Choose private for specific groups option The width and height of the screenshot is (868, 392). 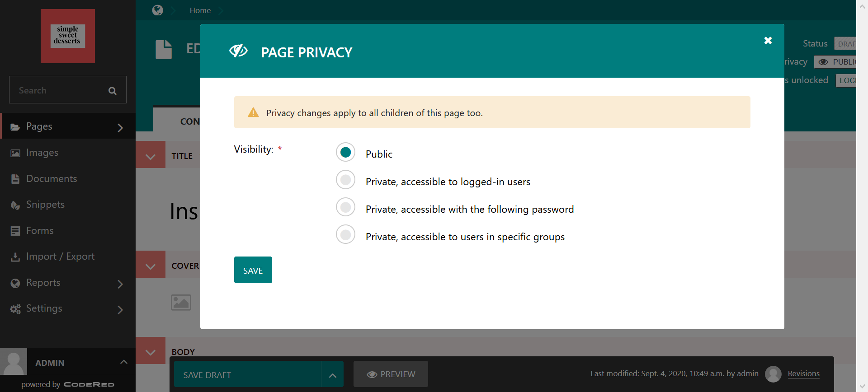tap(346, 235)
